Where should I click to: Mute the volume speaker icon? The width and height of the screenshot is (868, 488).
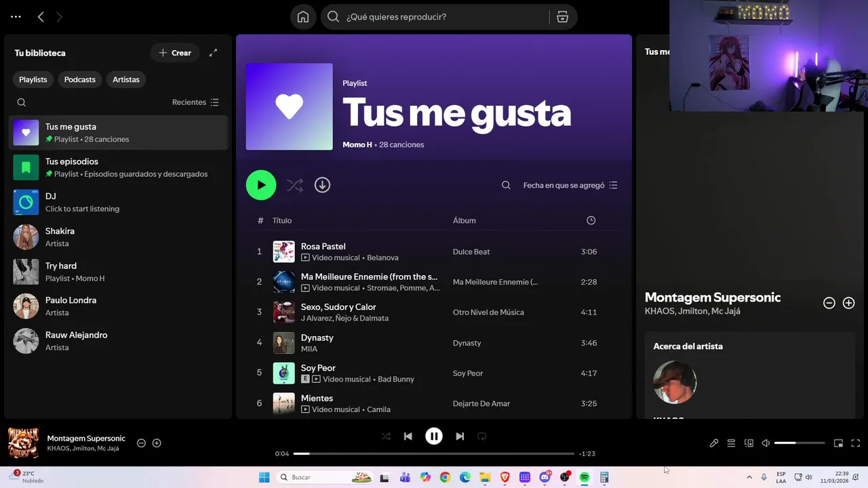click(766, 443)
